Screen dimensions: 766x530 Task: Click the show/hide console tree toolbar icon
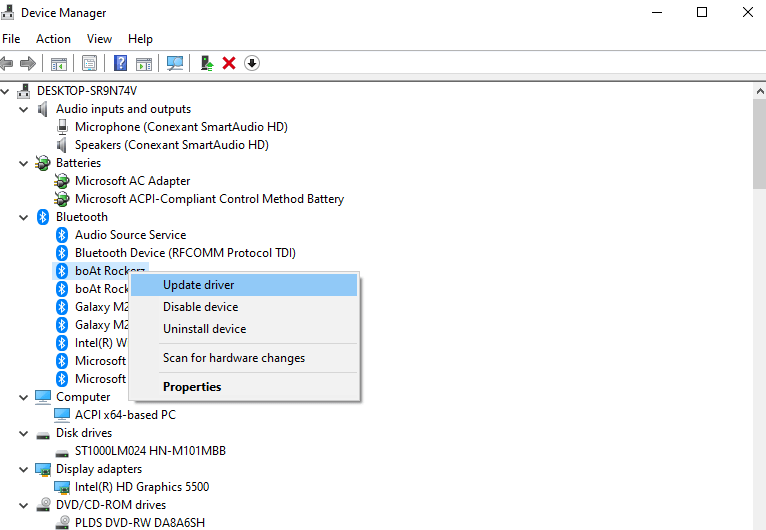pos(59,64)
